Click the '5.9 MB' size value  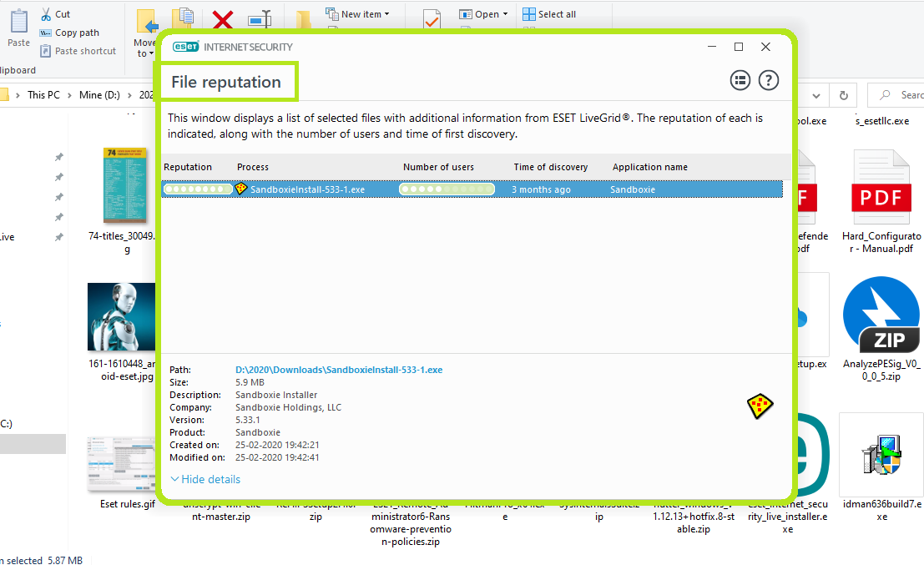[x=250, y=382]
